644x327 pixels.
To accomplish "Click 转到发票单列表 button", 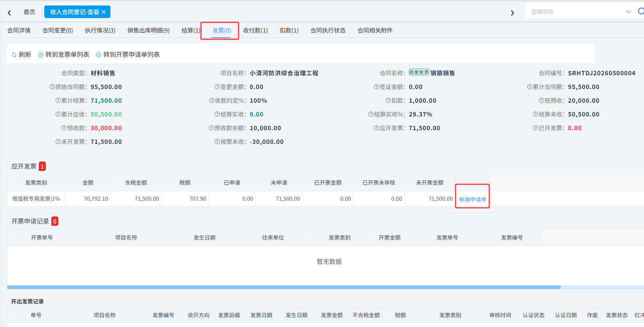I will click(64, 54).
